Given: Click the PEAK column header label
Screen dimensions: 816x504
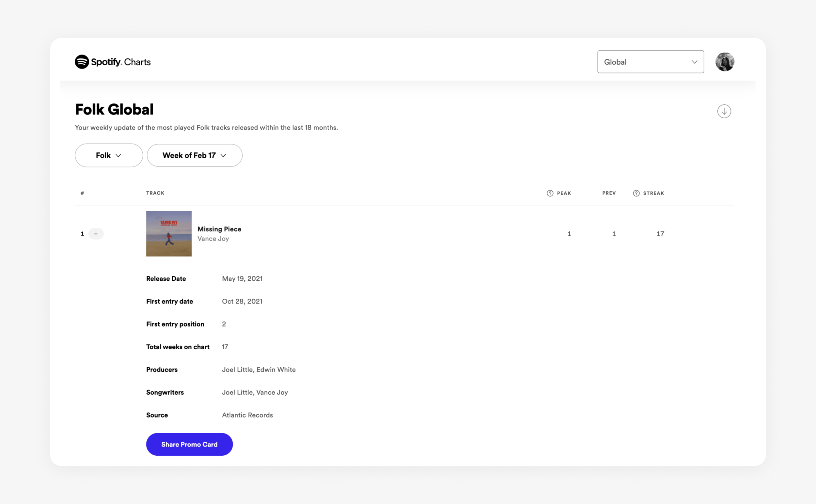Looking at the screenshot, I should coord(564,193).
